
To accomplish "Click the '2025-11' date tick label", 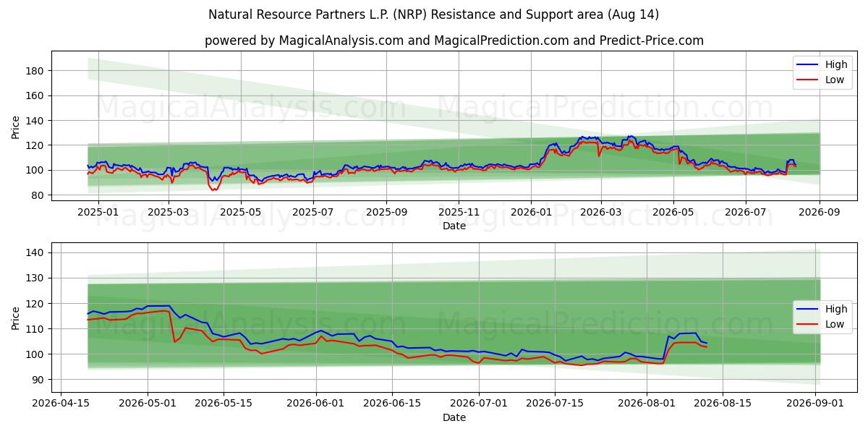I will (459, 213).
